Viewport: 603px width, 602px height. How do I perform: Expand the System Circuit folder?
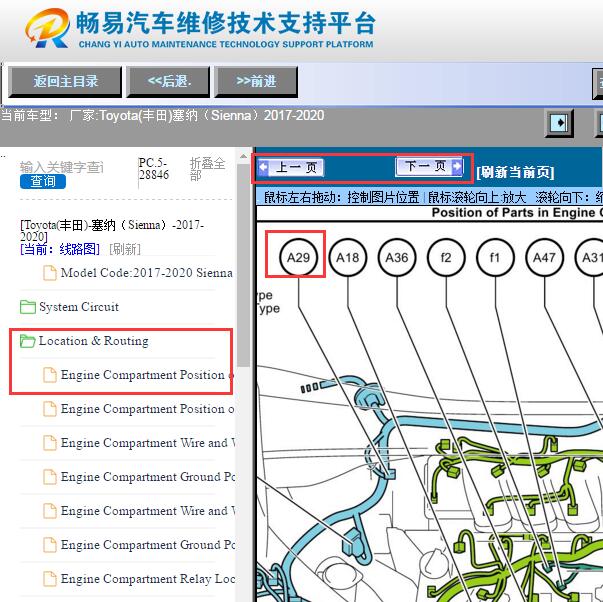click(x=79, y=307)
